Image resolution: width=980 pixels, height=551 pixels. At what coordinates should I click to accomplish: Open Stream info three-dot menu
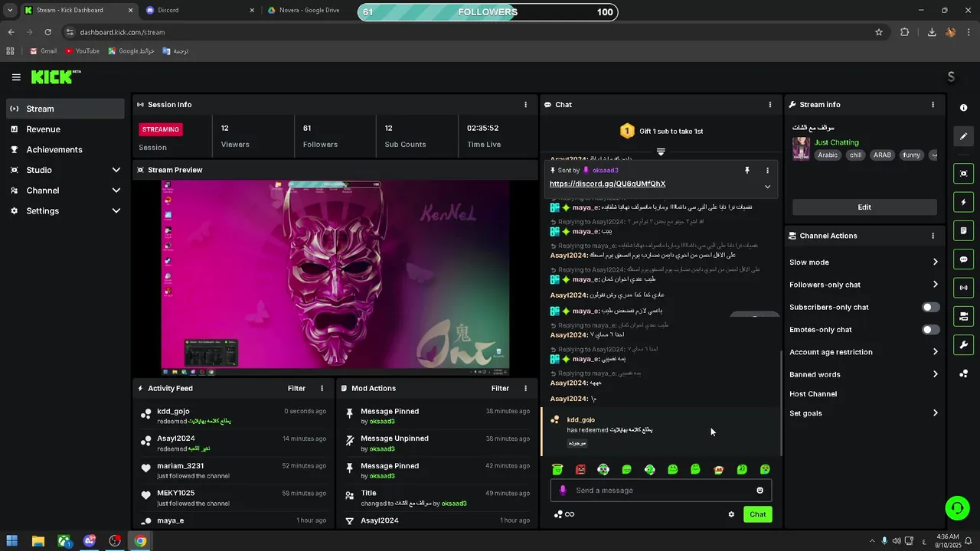pyautogui.click(x=933, y=105)
